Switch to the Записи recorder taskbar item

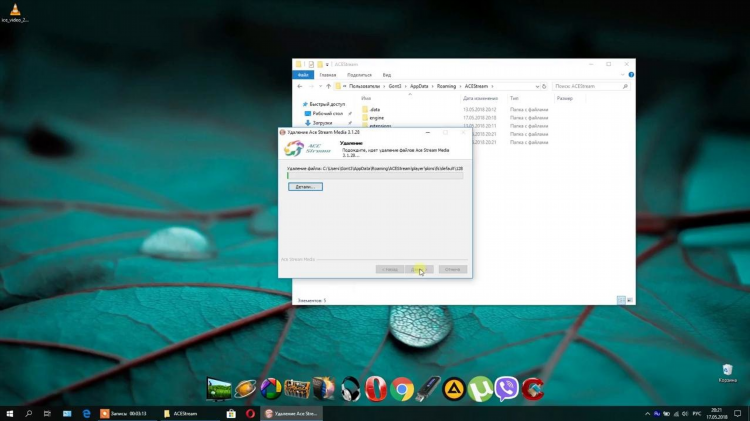click(127, 413)
